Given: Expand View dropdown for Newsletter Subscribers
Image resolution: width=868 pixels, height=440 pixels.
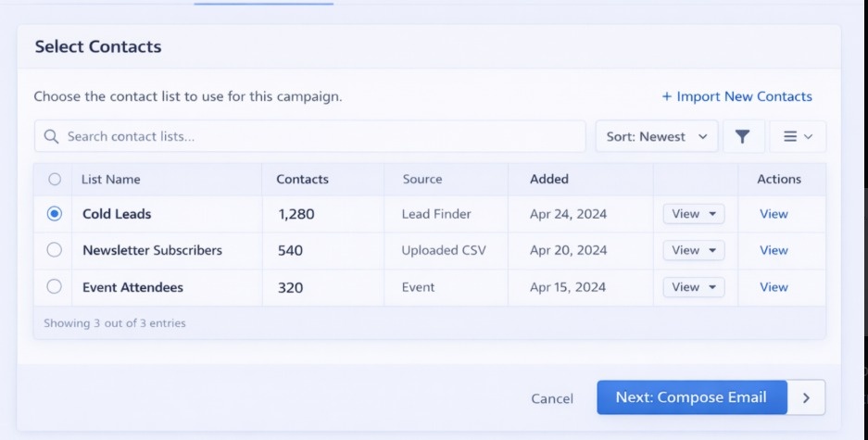Looking at the screenshot, I should pos(693,250).
